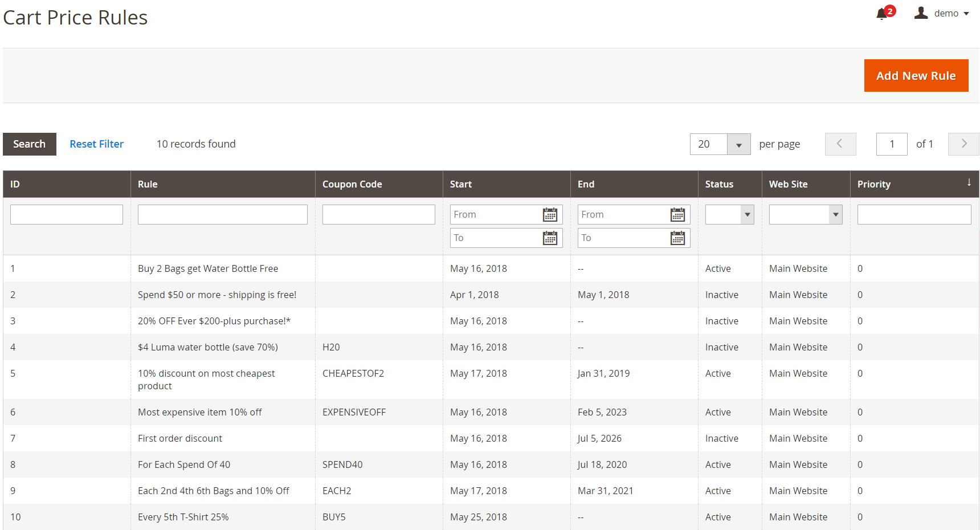Click End date Feb 5, 2023
Image resolution: width=980 pixels, height=530 pixels.
pos(602,412)
